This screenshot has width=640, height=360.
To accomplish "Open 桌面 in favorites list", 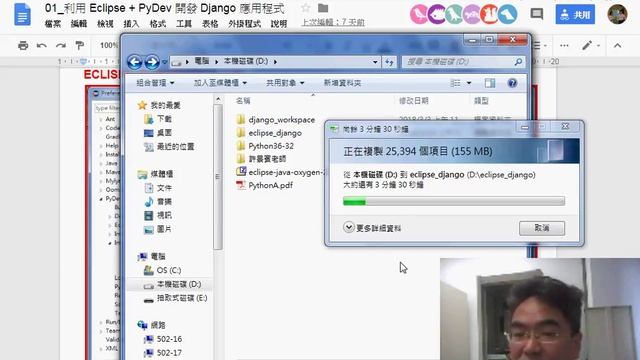I will (158, 133).
